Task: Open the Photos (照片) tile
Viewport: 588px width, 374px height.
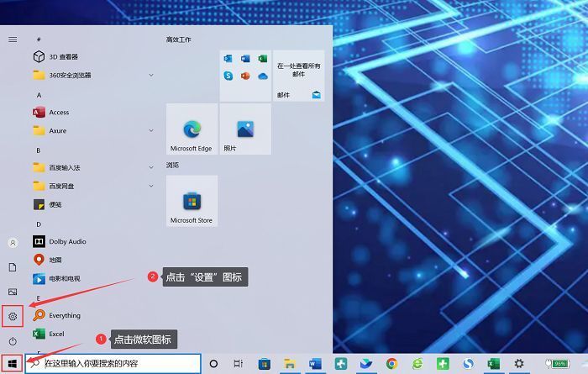Action: tap(245, 129)
